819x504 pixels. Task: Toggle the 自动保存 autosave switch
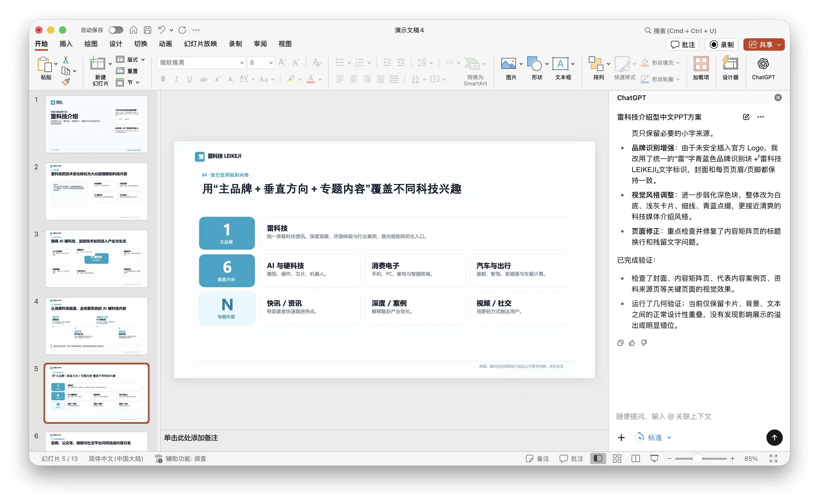click(x=116, y=30)
